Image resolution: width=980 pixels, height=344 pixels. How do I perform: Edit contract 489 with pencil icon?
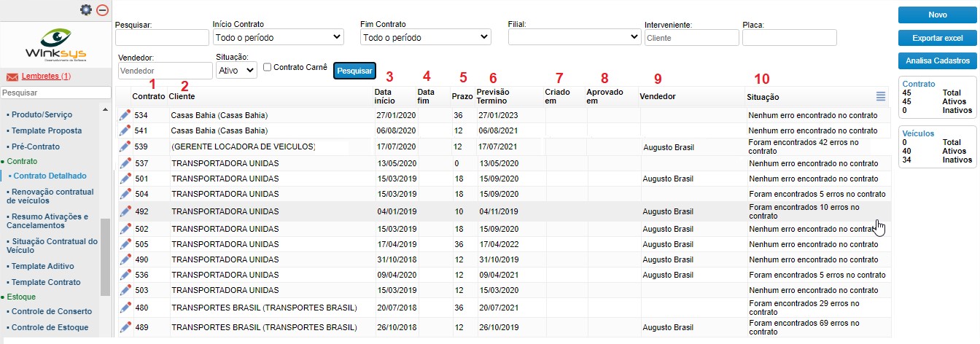tap(125, 327)
